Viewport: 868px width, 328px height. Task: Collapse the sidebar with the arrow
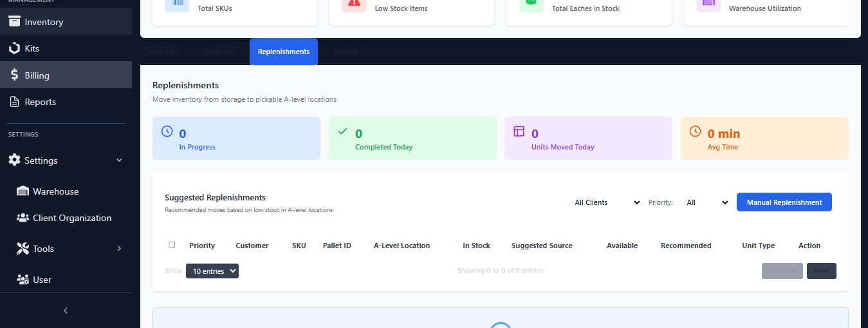pyautogui.click(x=66, y=311)
